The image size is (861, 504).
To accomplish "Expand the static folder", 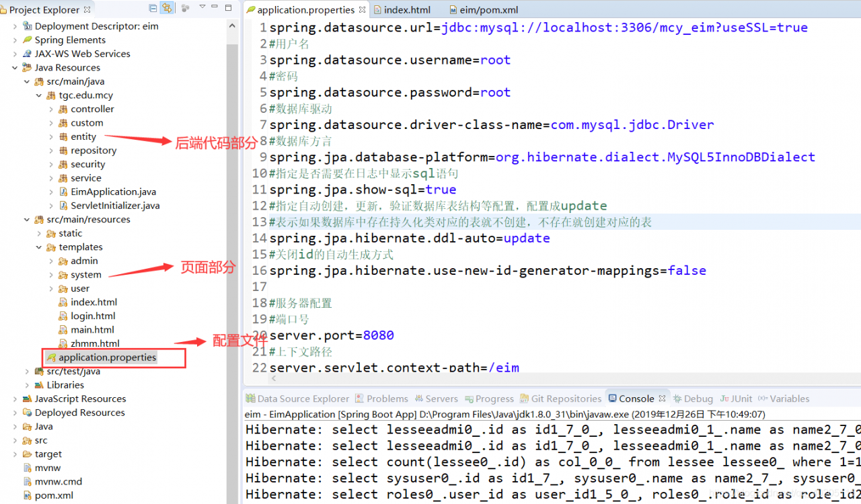I will [39, 233].
